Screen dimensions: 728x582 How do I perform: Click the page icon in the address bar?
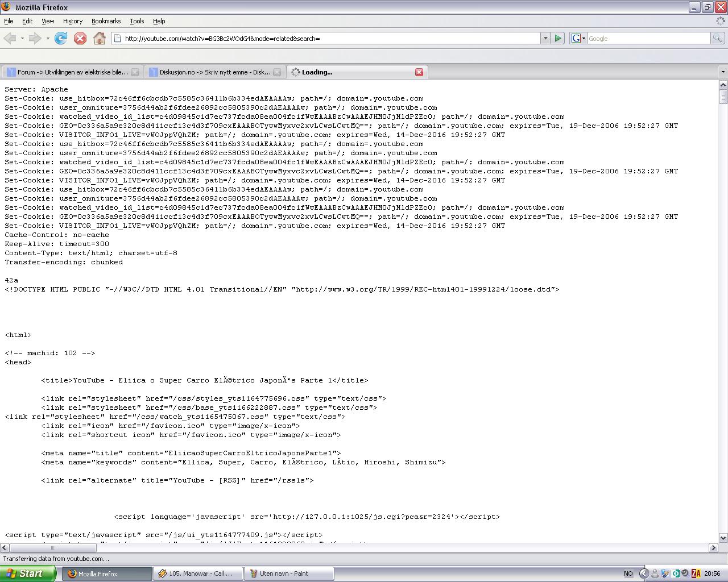pyautogui.click(x=118, y=38)
